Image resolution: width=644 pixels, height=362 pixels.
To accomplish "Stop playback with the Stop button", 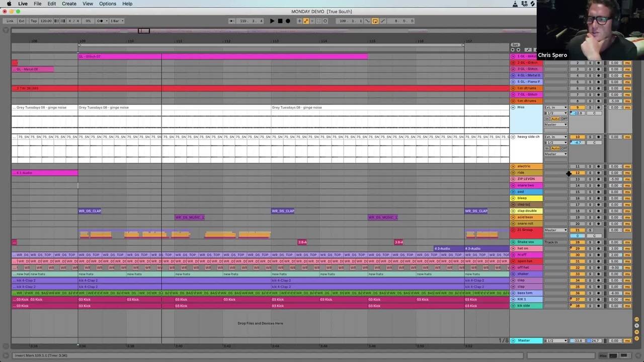I will point(280,21).
